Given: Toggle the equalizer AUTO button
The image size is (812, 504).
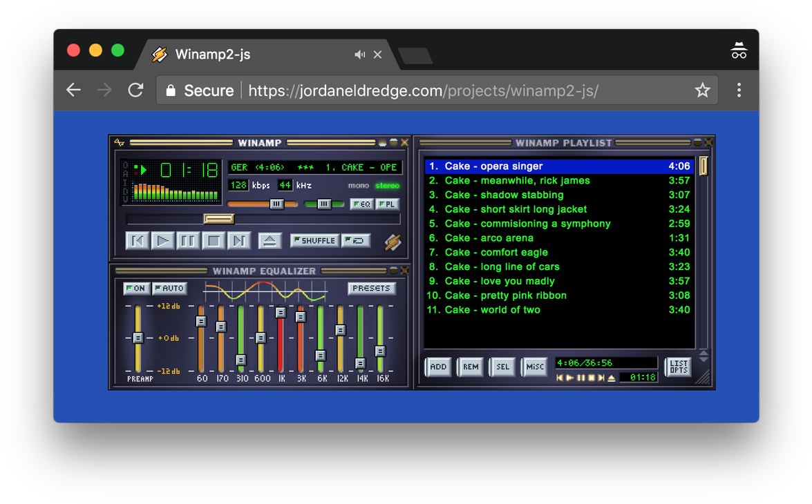Looking at the screenshot, I should [x=170, y=288].
